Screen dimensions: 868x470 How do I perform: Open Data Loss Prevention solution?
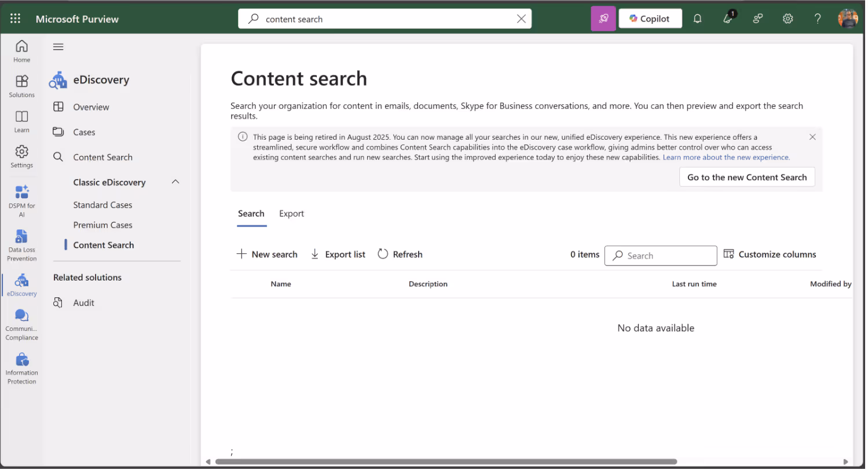(x=21, y=245)
